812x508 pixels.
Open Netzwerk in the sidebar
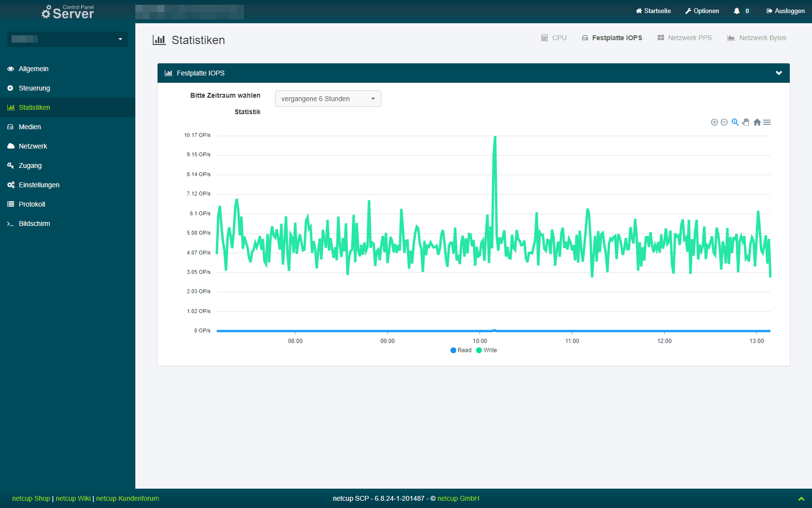coord(33,146)
